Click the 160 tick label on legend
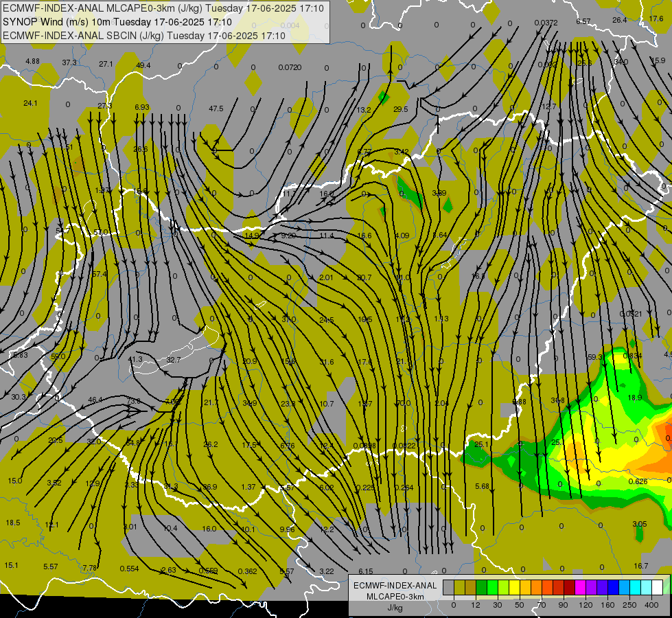This screenshot has width=672, height=618. 607,605
